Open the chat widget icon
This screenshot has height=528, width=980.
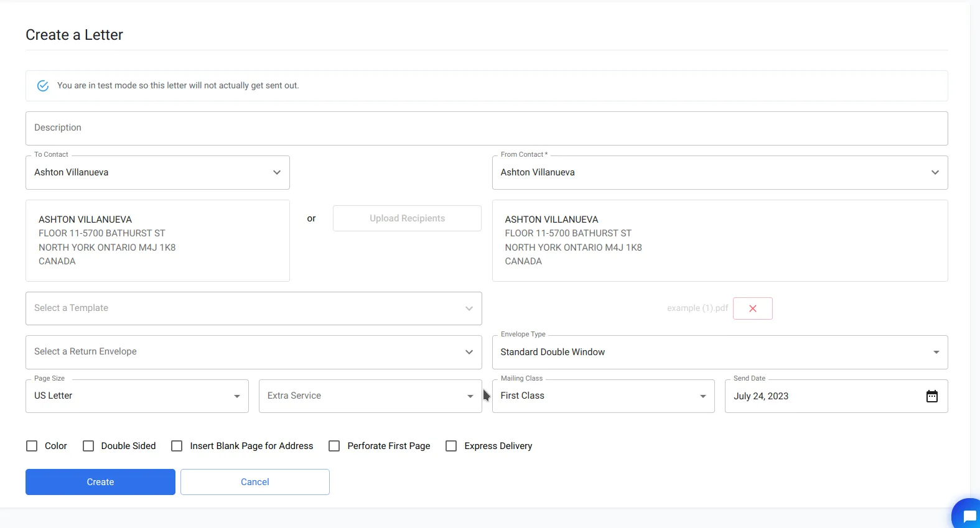click(x=968, y=516)
